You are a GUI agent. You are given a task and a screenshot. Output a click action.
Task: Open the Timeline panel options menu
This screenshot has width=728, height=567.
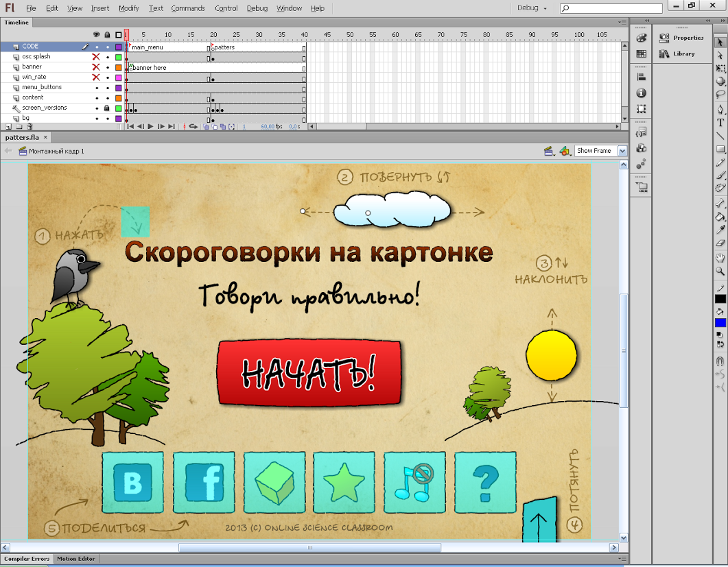[x=622, y=22]
